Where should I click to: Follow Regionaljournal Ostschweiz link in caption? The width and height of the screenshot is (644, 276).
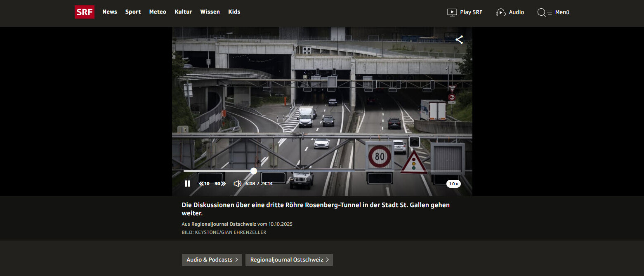pyautogui.click(x=224, y=224)
